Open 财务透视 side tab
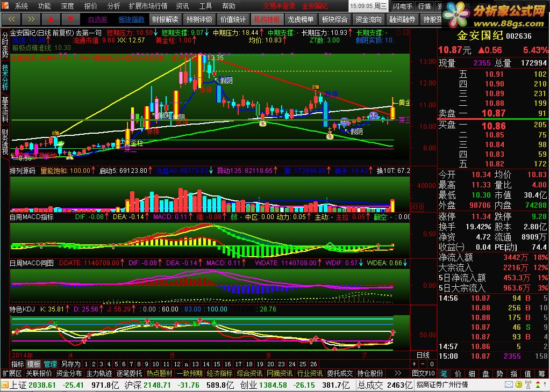Image resolution: width=550 pixels, height=392 pixels. click(5, 142)
